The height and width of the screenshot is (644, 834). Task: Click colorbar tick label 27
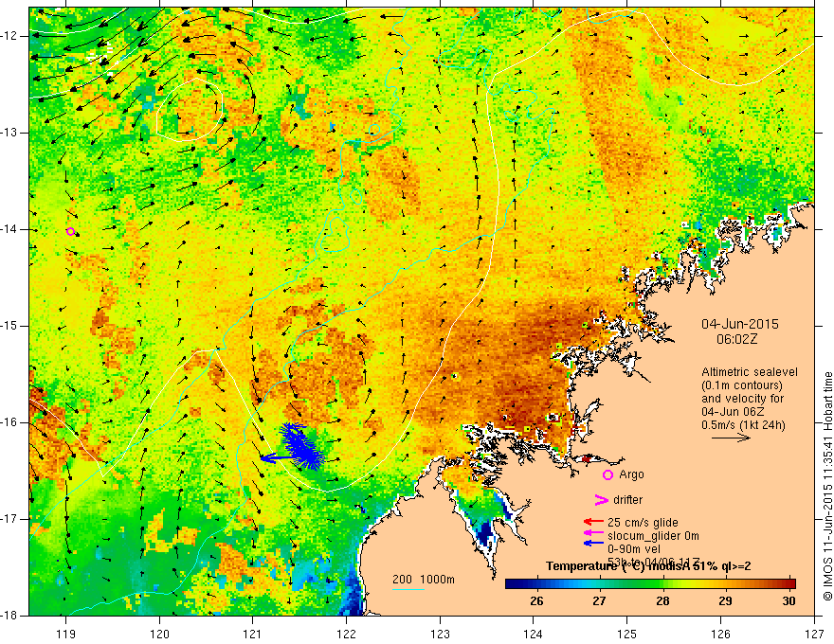point(599,601)
